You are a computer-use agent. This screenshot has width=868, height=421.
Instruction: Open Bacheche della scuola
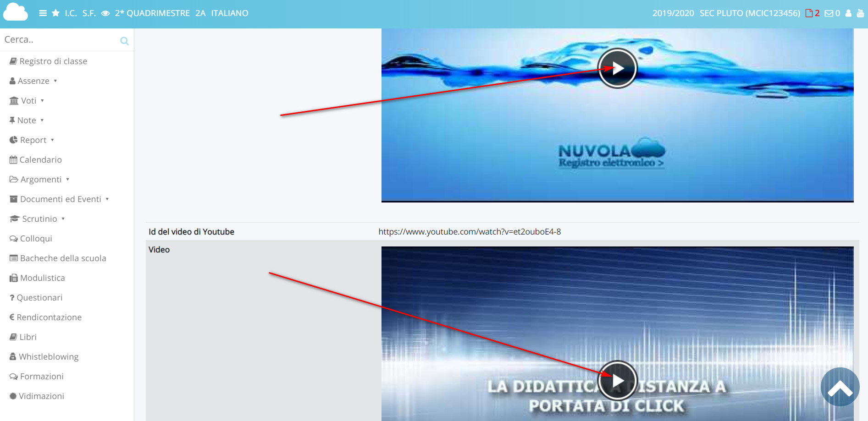pos(58,258)
